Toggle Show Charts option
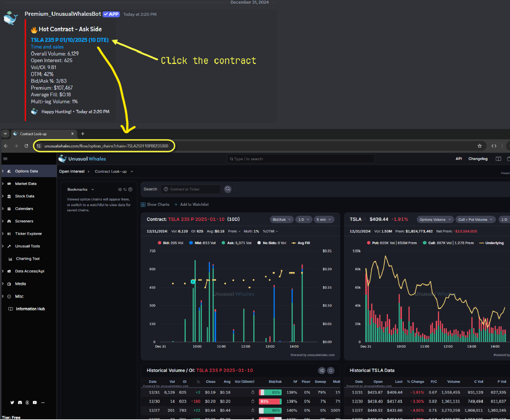Image resolution: width=510 pixels, height=420 pixels. click(x=155, y=204)
